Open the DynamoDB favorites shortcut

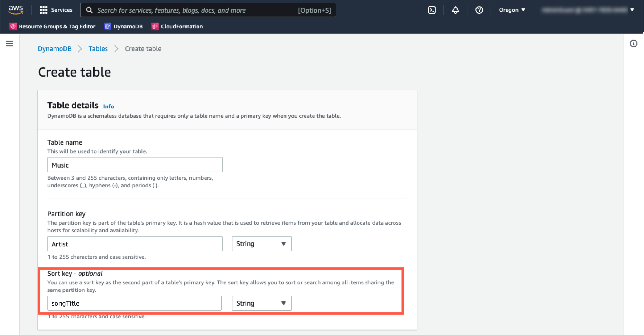123,26
